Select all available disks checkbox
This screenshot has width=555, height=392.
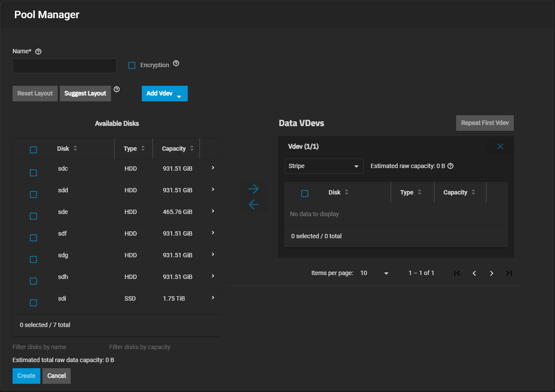pyautogui.click(x=33, y=150)
